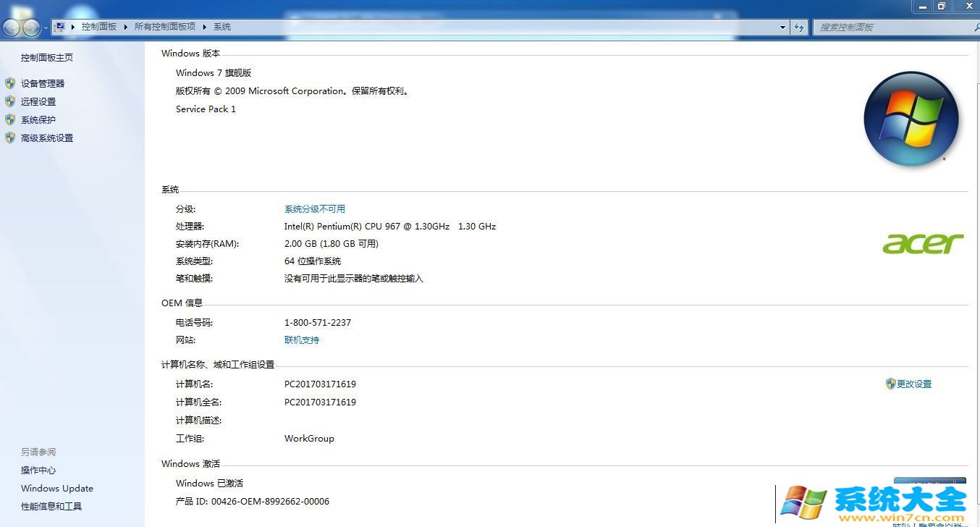Viewport: 980px width, 527px height.
Task: Click the 系统分级不可用 rating link
Action: (314, 208)
